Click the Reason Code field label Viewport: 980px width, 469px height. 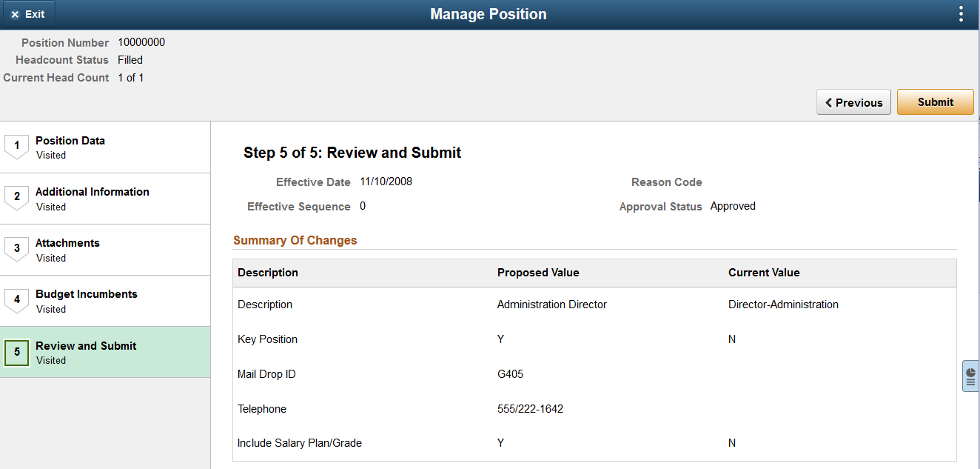click(667, 182)
